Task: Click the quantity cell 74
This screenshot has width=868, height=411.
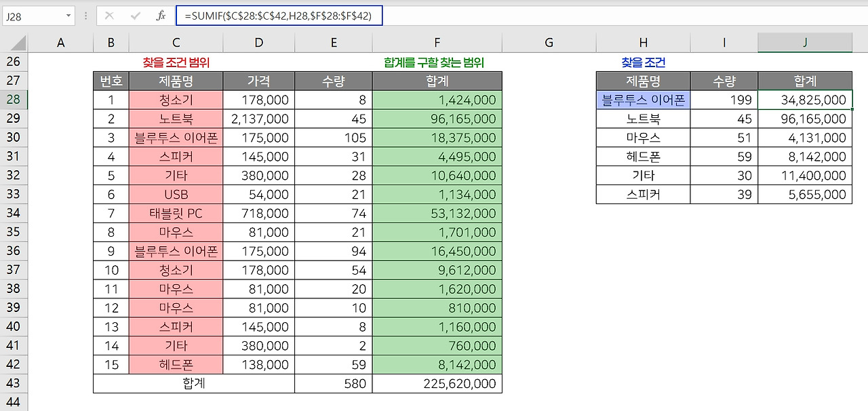Action: click(x=334, y=214)
